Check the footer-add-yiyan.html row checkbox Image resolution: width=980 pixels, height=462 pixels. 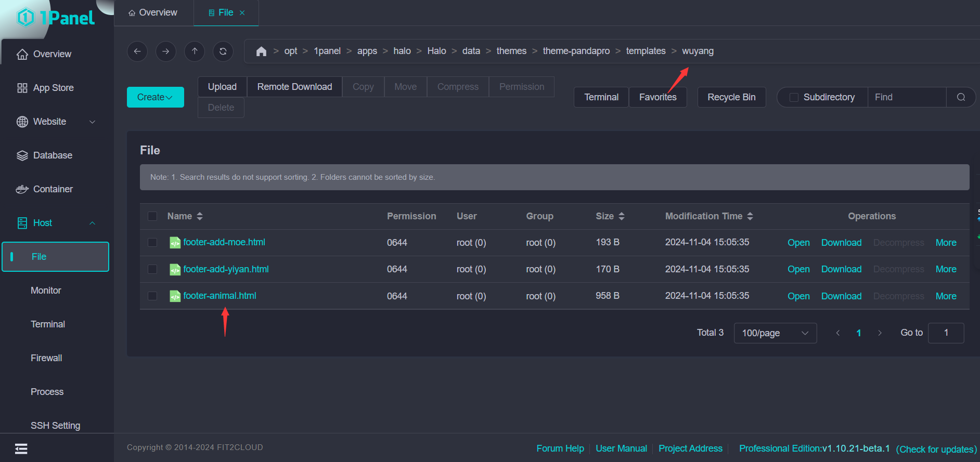pos(152,269)
